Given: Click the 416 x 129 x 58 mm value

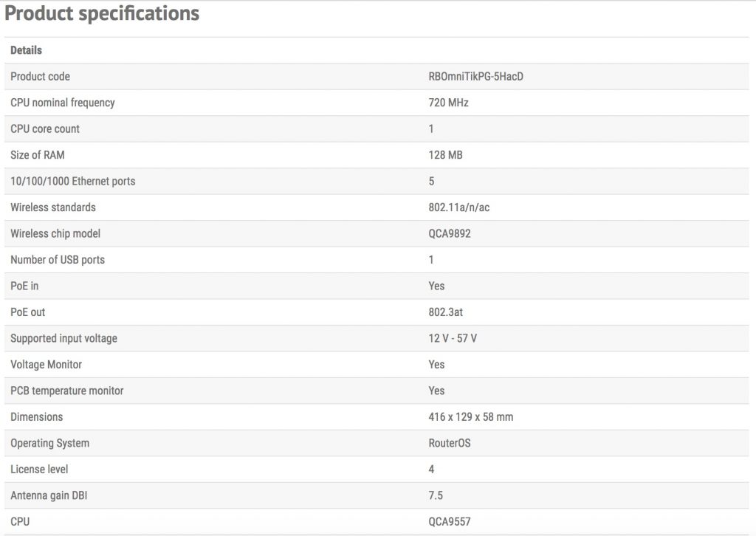Looking at the screenshot, I should pyautogui.click(x=471, y=417).
